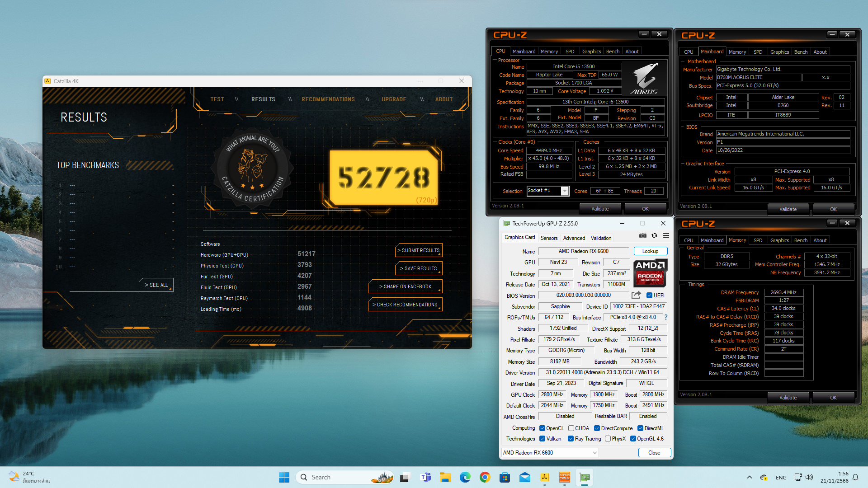Toggle the CUDA checkbox
This screenshot has width=868, height=488.
571,428
